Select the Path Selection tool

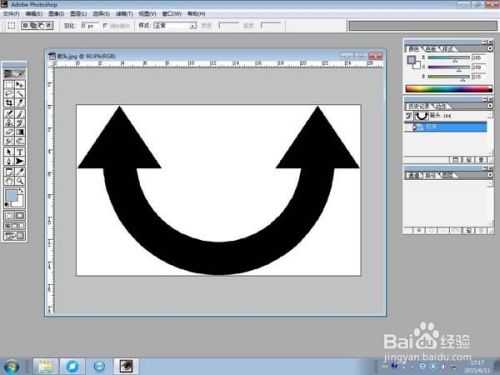(x=9, y=152)
